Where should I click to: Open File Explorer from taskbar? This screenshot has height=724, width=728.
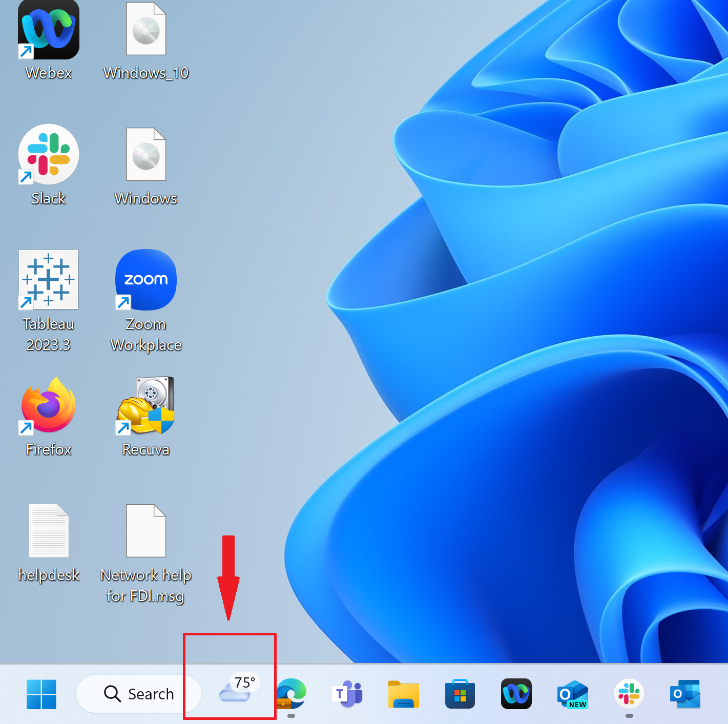[404, 694]
